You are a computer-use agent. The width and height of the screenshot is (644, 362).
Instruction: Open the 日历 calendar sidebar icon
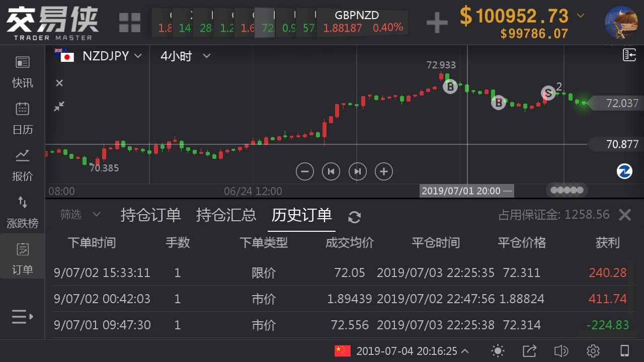pos(23,118)
